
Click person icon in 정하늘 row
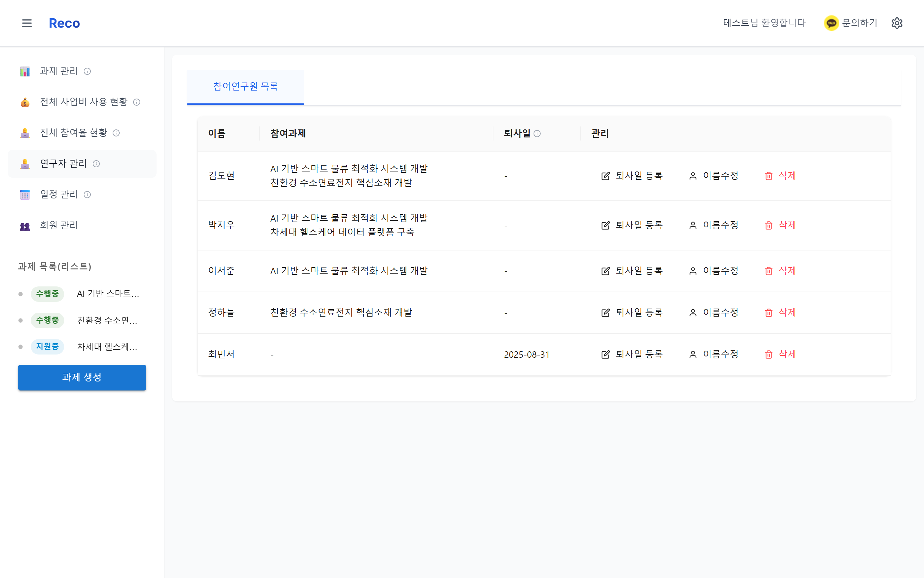(x=693, y=312)
